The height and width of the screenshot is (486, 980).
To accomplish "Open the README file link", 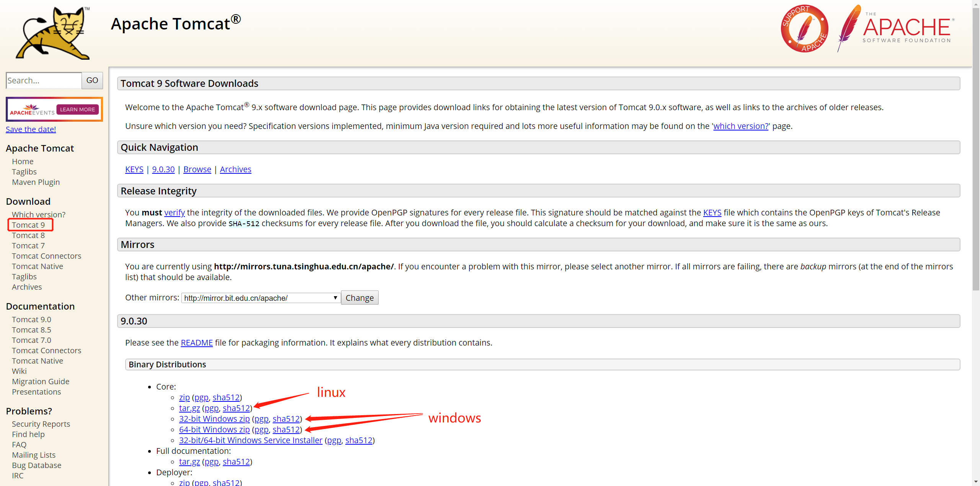I will point(197,343).
